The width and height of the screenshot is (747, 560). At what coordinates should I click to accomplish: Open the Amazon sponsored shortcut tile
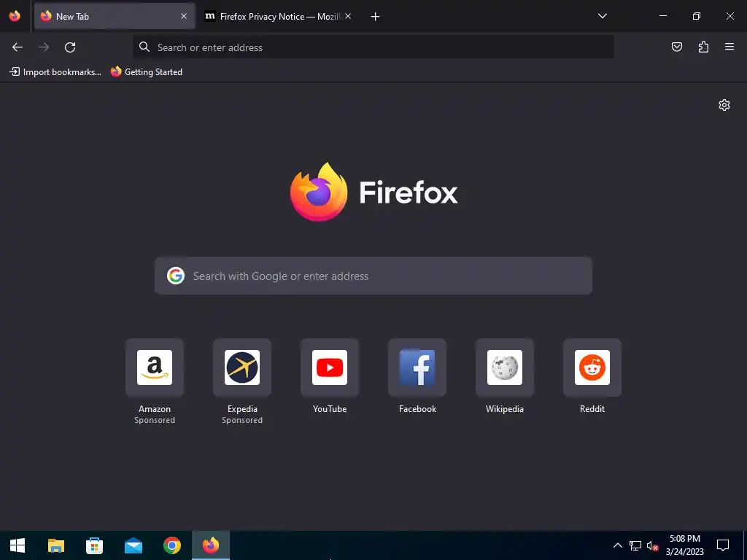coord(155,367)
